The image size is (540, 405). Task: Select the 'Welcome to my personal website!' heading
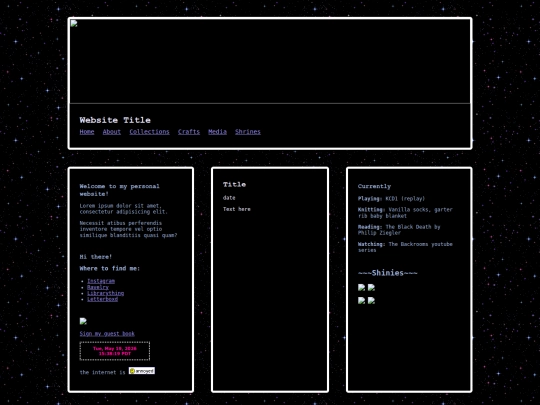point(120,190)
